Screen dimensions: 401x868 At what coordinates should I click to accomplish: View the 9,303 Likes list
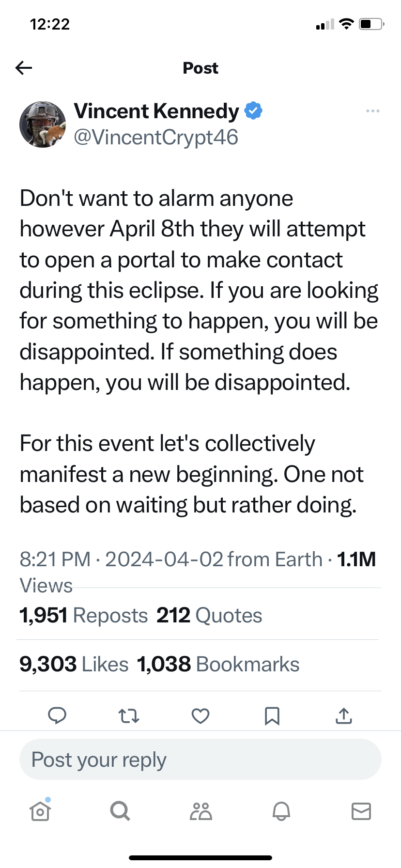point(74,665)
